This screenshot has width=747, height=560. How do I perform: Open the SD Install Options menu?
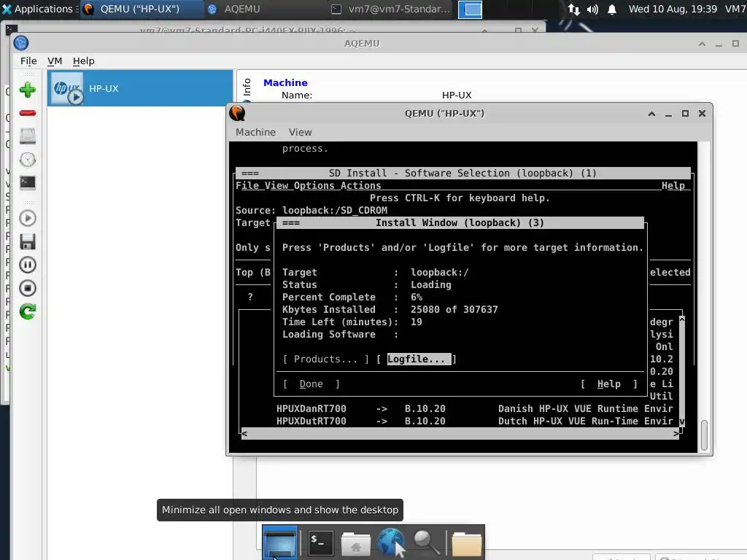coord(314,186)
